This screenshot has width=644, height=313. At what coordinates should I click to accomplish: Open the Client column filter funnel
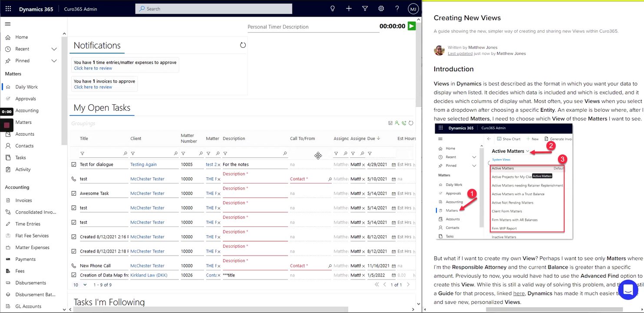(x=133, y=153)
